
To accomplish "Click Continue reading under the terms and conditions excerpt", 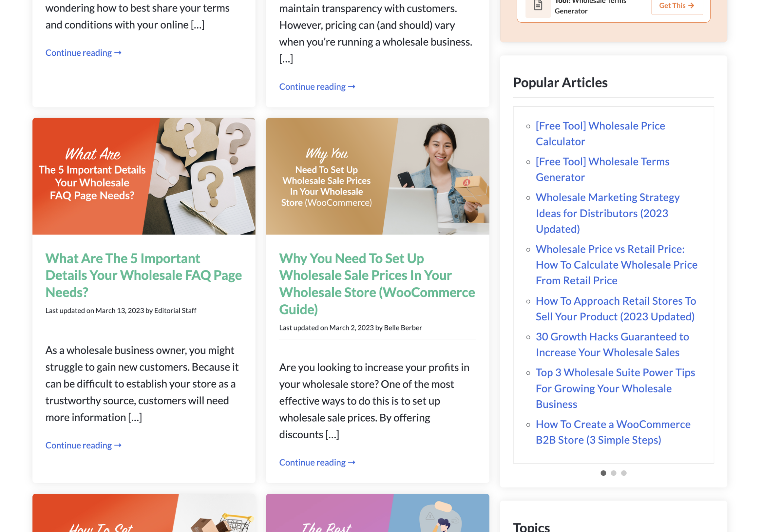I will pos(84,53).
